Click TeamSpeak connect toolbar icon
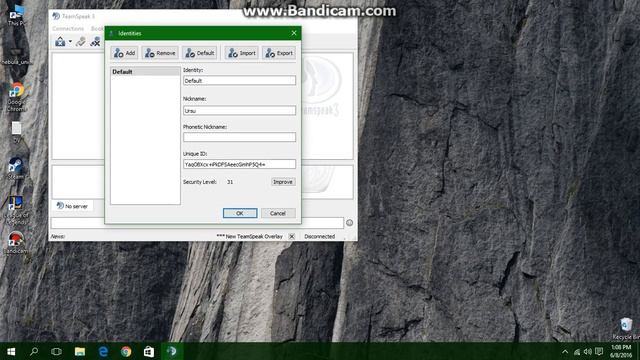The height and width of the screenshot is (360, 640). pos(60,42)
